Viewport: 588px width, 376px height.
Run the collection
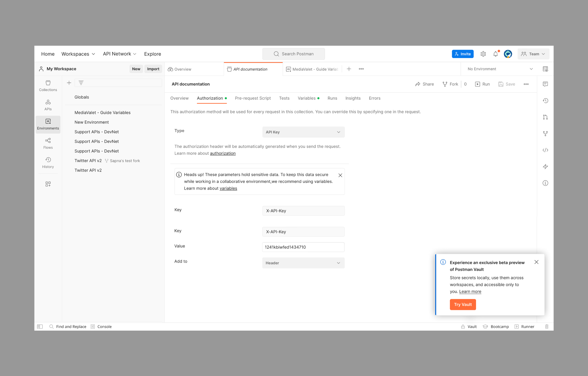(x=482, y=84)
